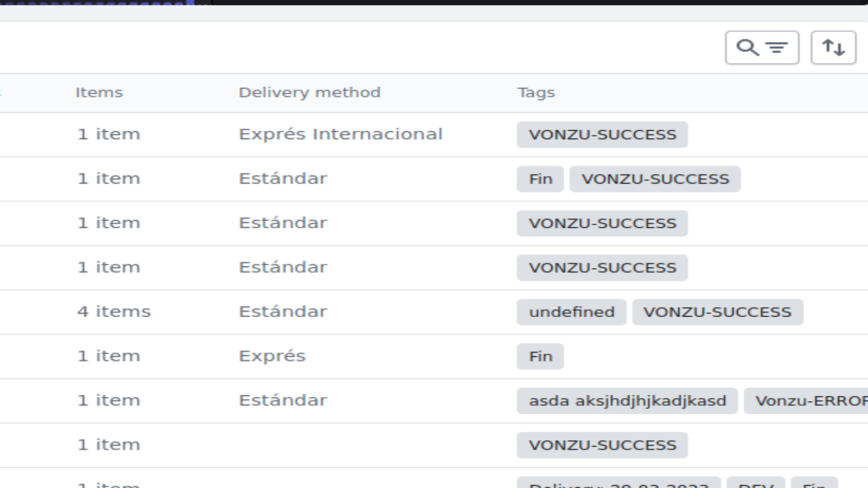
Task: Sort orders by the Items column
Action: [99, 92]
